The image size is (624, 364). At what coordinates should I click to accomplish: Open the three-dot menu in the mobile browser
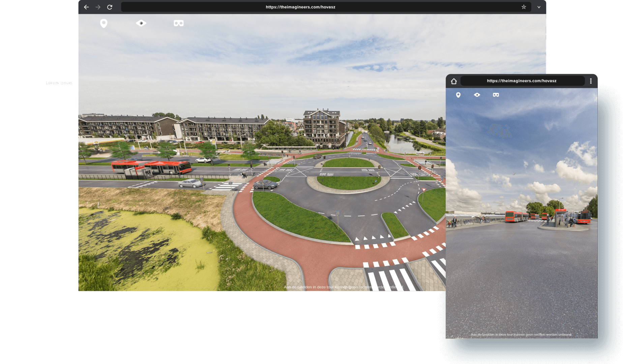[x=591, y=81]
